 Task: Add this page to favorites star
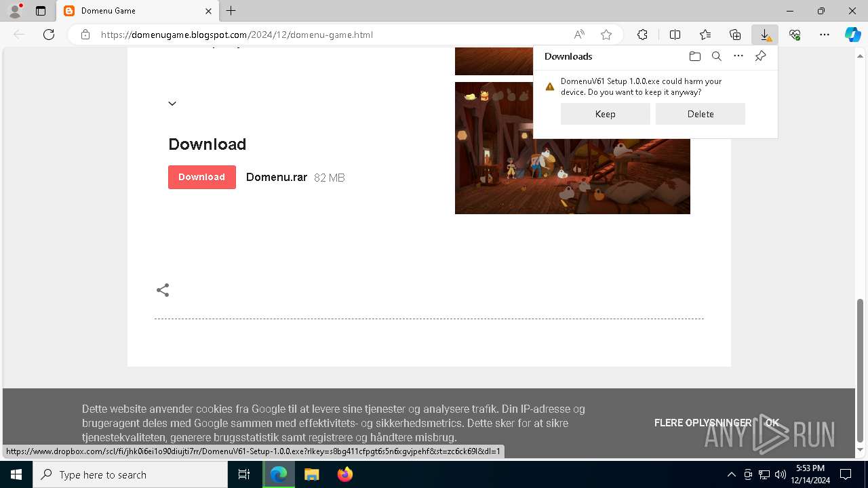606,35
